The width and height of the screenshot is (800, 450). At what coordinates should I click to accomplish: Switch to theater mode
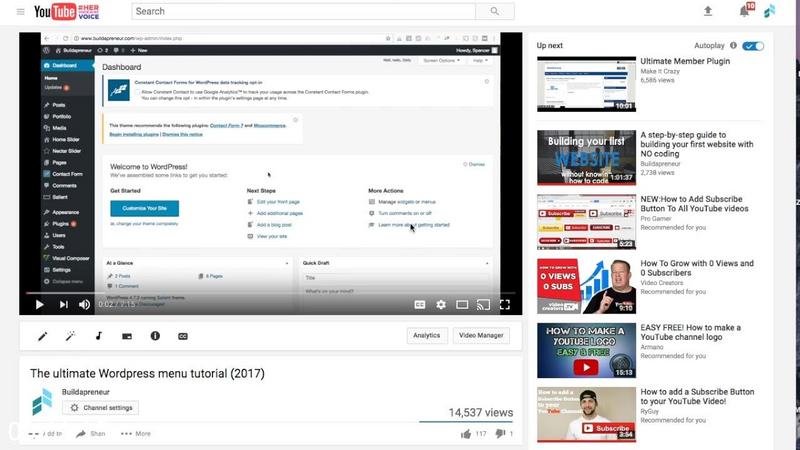coord(462,305)
